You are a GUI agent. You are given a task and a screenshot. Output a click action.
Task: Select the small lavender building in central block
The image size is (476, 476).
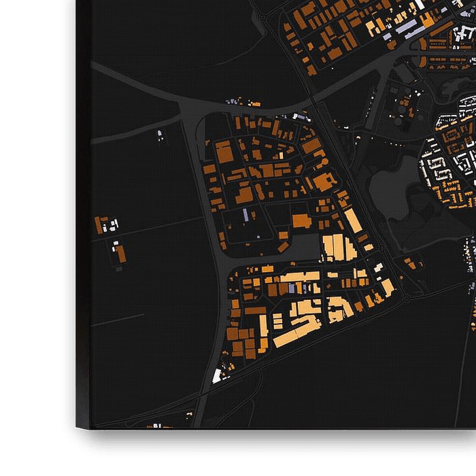245,216
